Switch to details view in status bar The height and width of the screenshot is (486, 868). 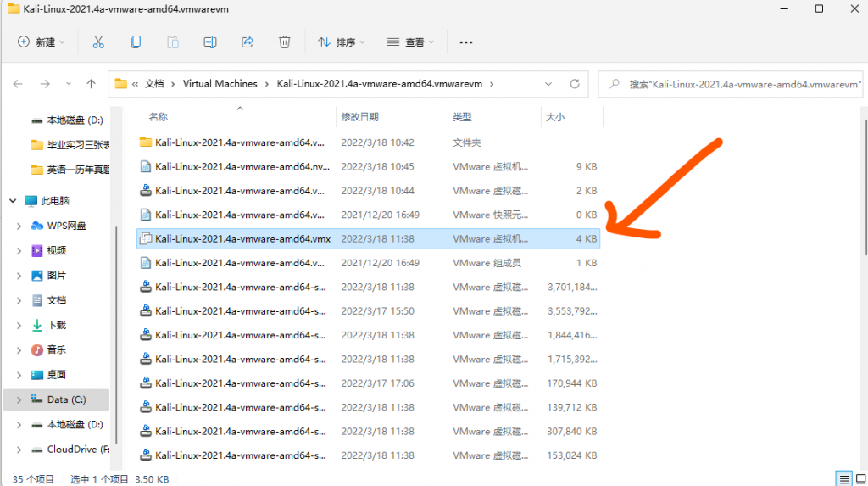click(x=843, y=479)
